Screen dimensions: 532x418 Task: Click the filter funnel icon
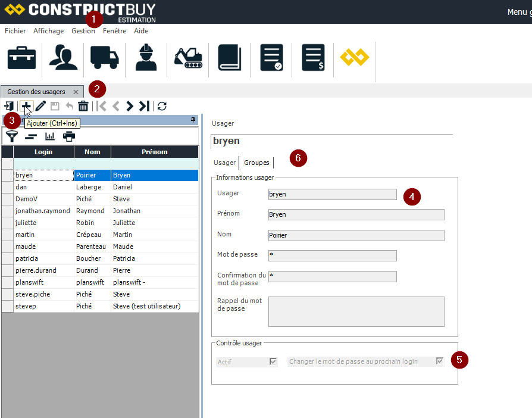point(11,136)
